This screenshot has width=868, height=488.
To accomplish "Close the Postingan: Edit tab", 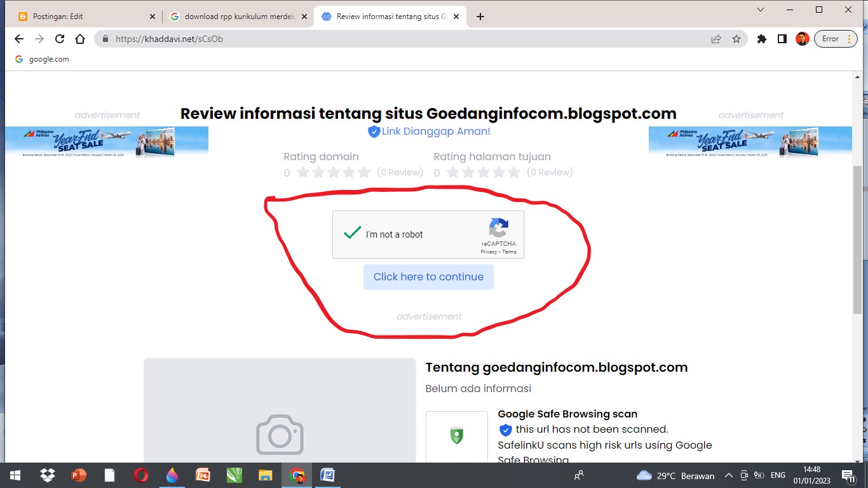I will (152, 17).
